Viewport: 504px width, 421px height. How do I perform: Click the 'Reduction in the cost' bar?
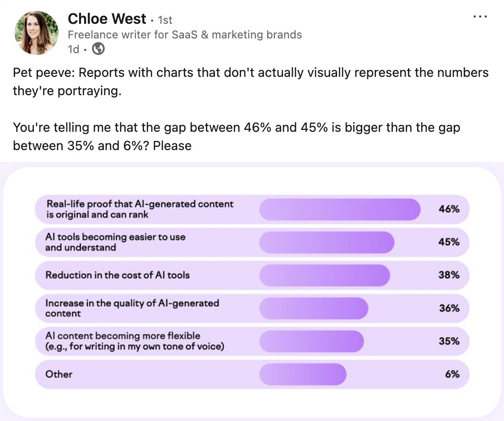[x=324, y=275]
